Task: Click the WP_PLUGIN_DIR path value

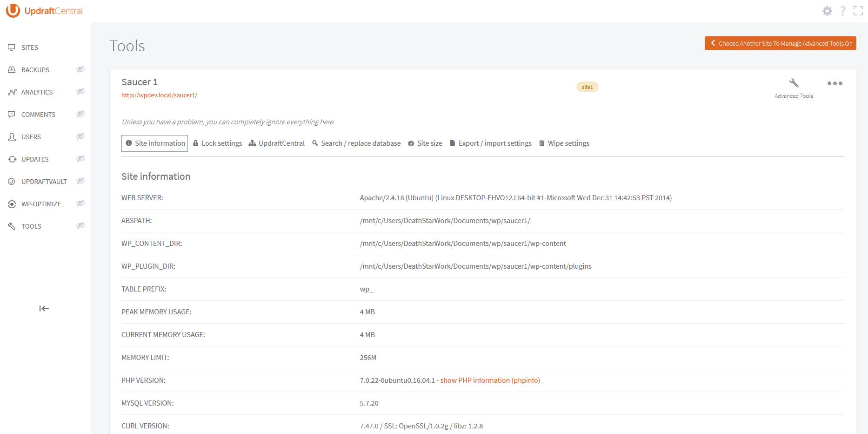Action: tap(476, 266)
